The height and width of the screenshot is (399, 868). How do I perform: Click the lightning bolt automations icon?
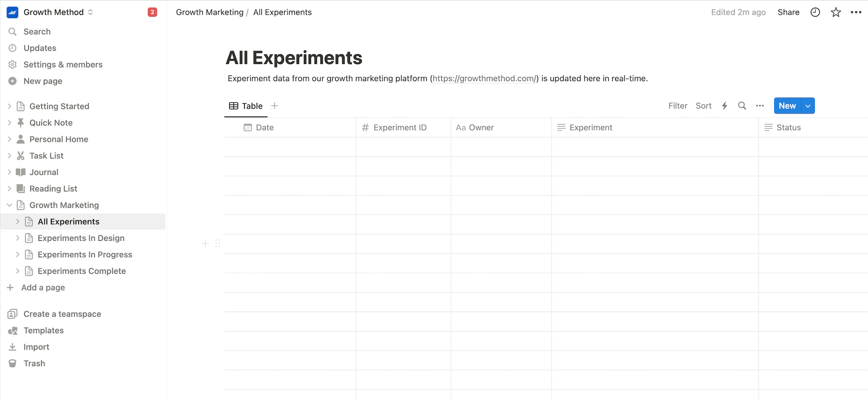pyautogui.click(x=724, y=106)
